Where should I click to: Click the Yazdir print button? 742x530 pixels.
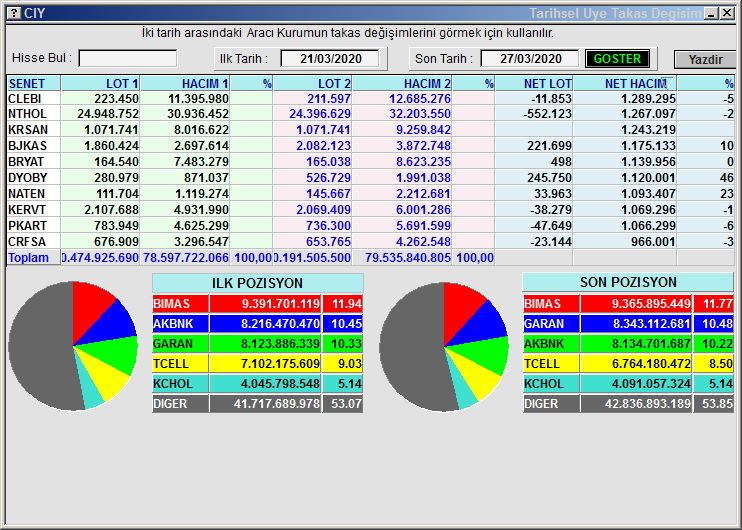705,60
